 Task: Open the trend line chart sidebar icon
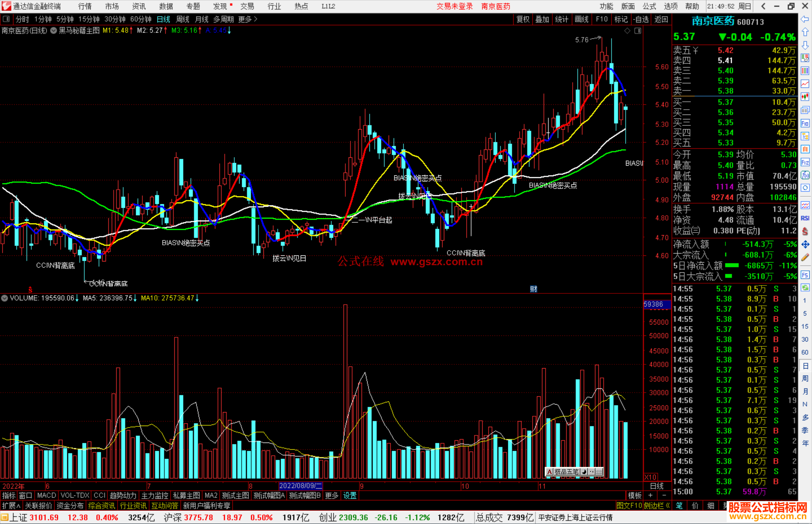click(x=805, y=83)
